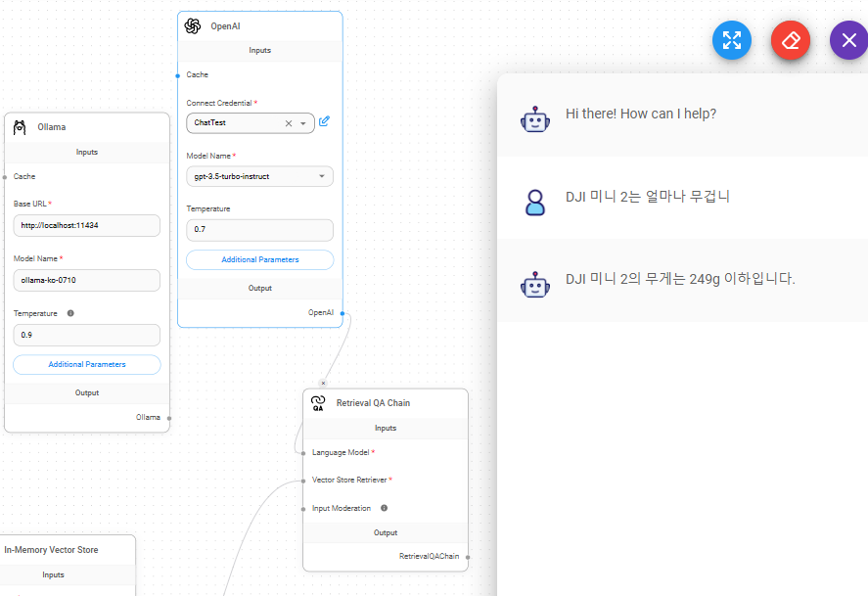868x596 pixels.
Task: Click the Ollama output label
Action: point(148,417)
